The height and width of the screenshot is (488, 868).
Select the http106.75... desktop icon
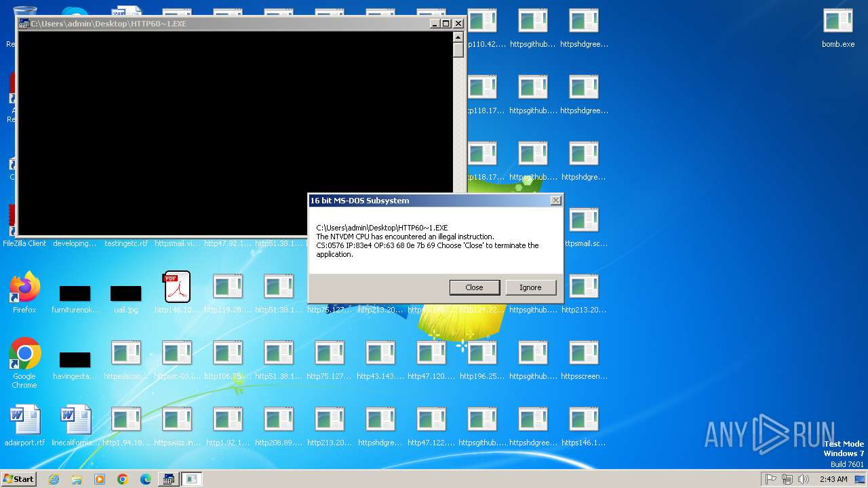pos(228,359)
